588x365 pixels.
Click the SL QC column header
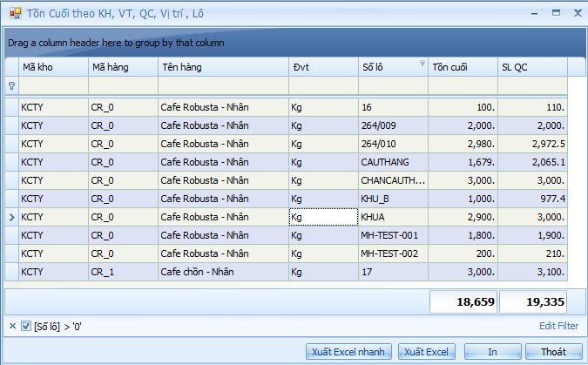coord(531,66)
